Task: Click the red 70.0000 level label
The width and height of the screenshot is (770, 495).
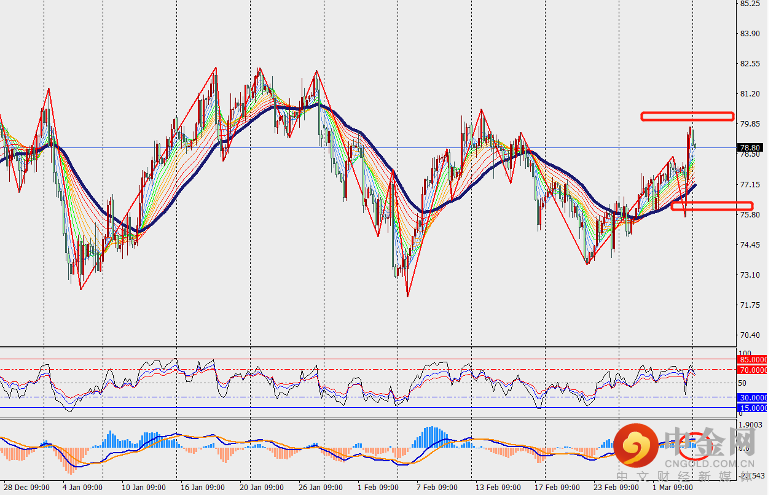Action: 752,370
